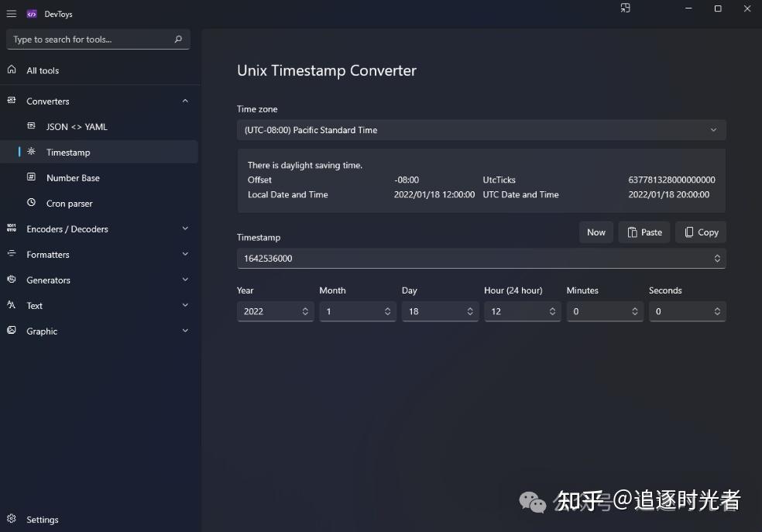762x532 pixels.
Task: Select the Cron parser tool
Action: tap(31, 203)
